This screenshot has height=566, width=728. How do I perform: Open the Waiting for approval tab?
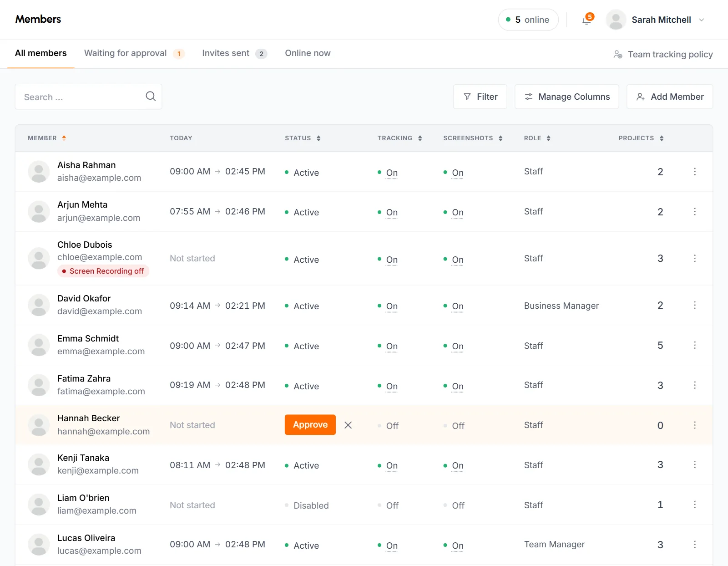pyautogui.click(x=134, y=53)
